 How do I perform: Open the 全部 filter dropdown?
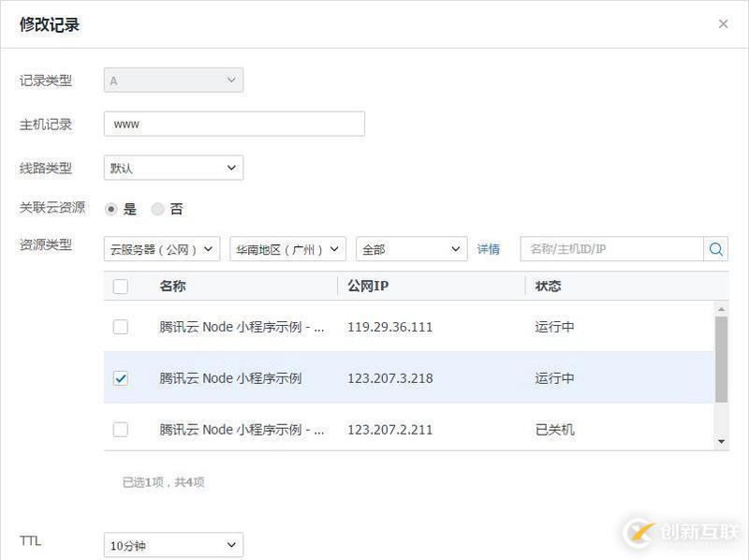(x=411, y=249)
